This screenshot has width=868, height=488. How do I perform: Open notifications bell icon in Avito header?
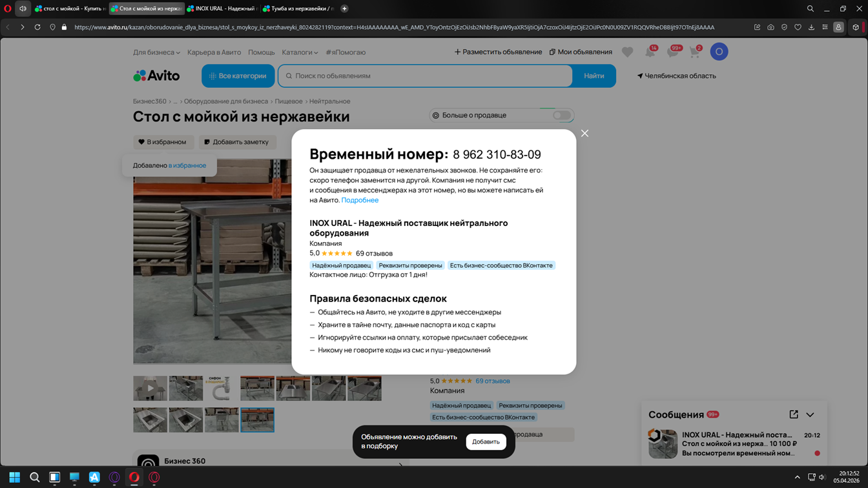(650, 52)
